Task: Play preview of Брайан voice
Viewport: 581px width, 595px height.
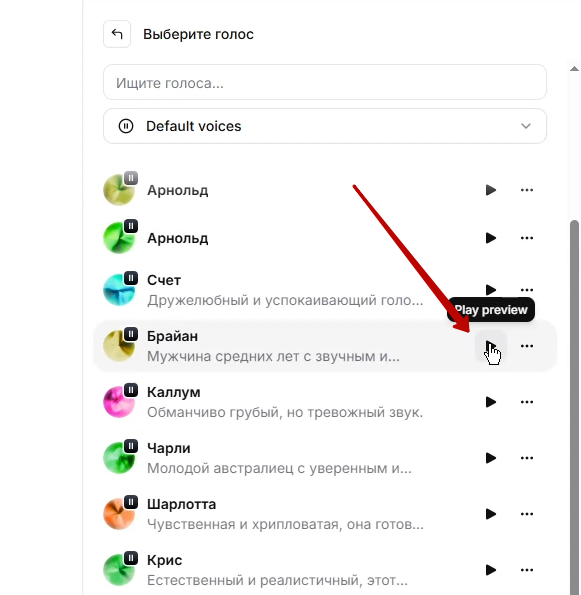Action: pyautogui.click(x=491, y=346)
